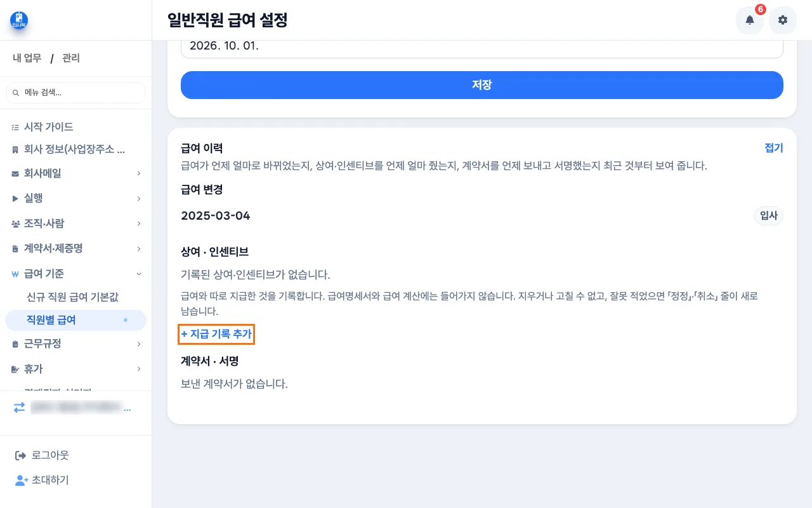Expand the 휴가 chevron
This screenshot has width=812, height=508.
[x=138, y=369]
